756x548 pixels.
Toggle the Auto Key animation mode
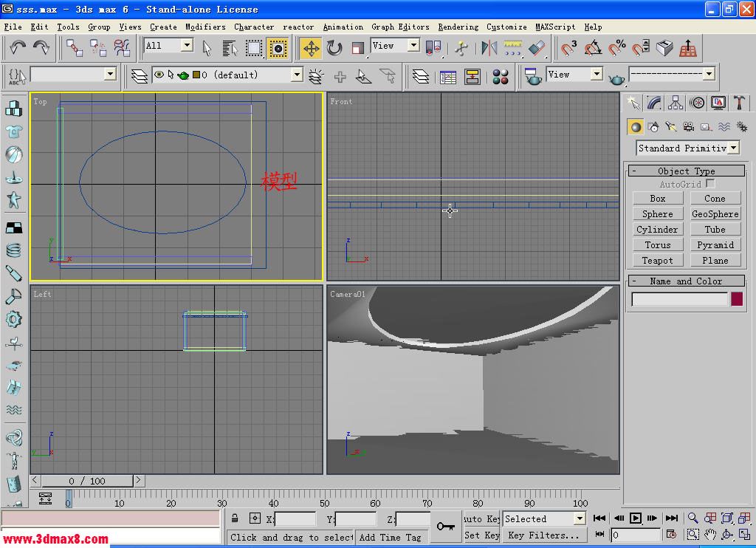[x=482, y=519]
